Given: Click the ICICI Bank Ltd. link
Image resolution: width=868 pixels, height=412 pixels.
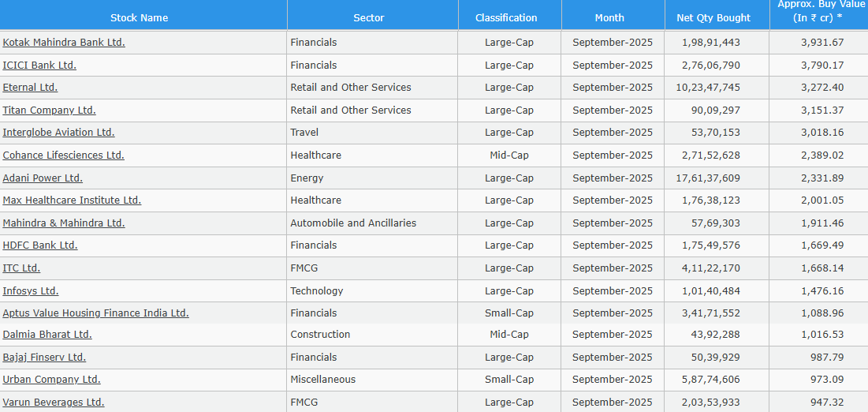Looking at the screenshot, I should coord(39,66).
